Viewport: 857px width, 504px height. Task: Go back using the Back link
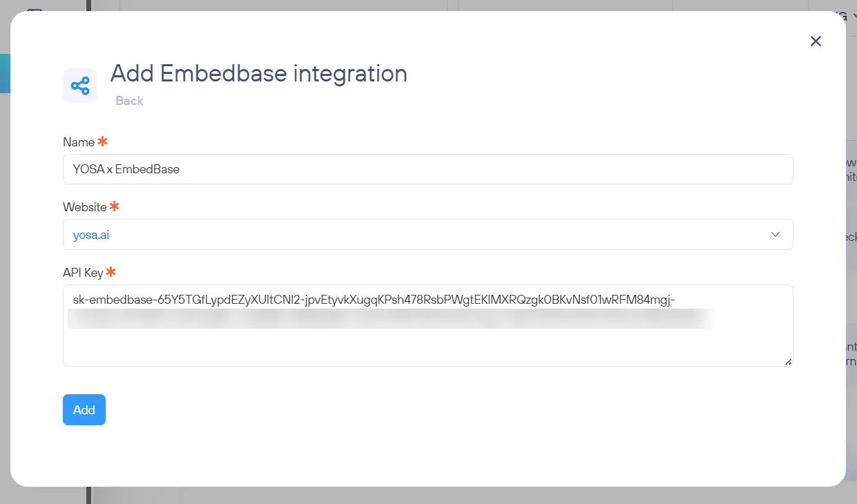point(129,101)
